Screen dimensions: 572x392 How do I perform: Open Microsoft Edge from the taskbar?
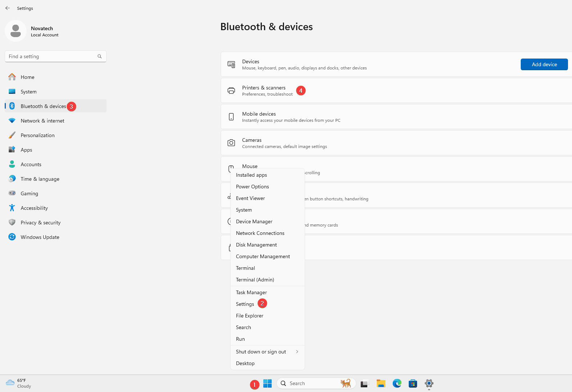(397, 383)
